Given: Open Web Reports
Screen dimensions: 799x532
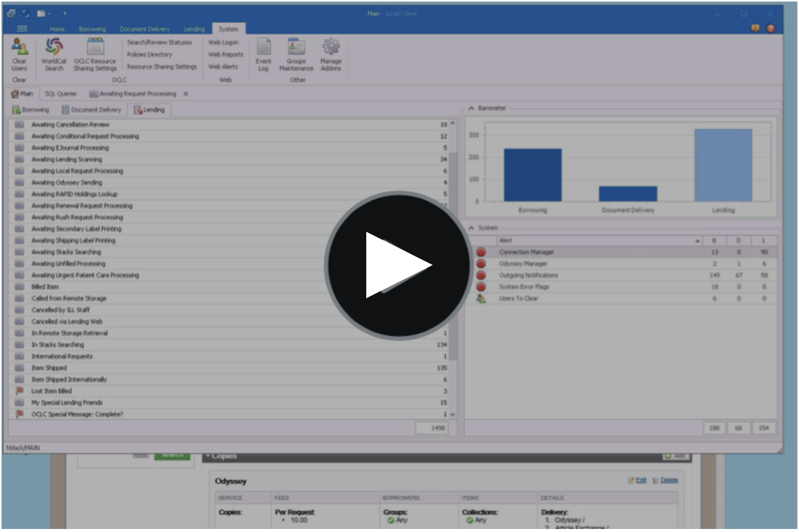Looking at the screenshot, I should click(225, 54).
